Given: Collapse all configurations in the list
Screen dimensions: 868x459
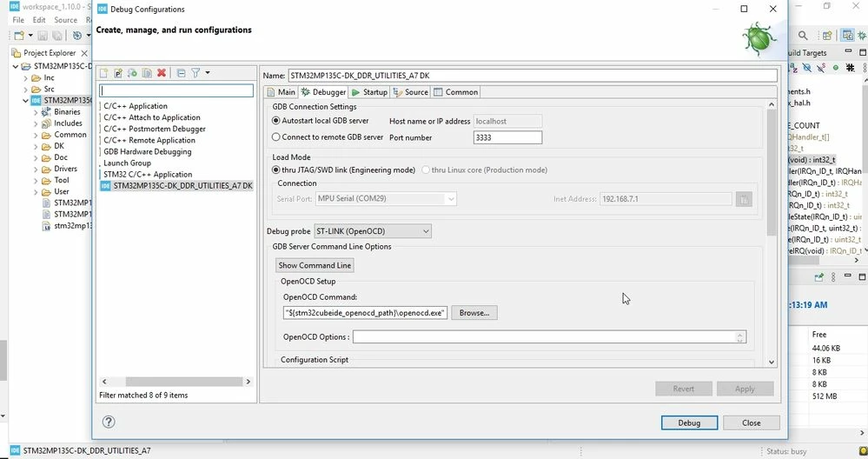Looking at the screenshot, I should (181, 73).
